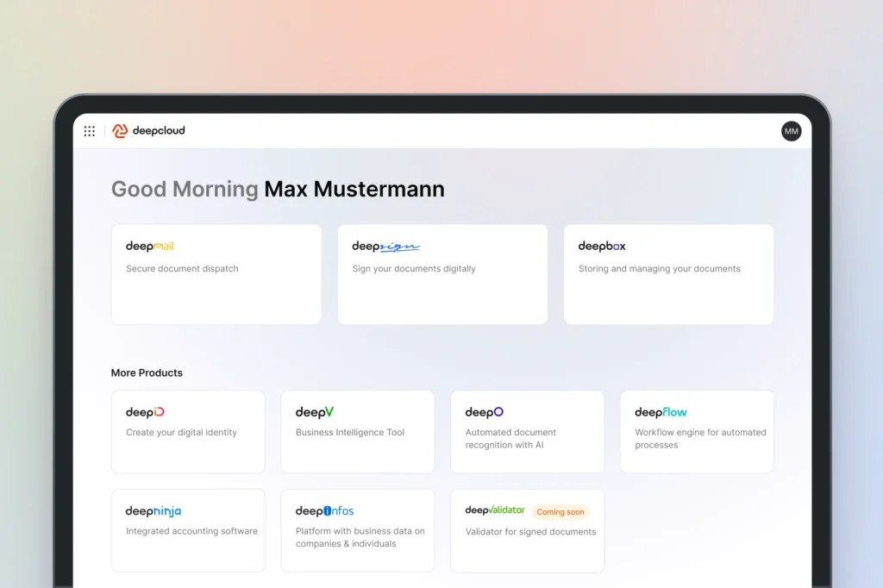The width and height of the screenshot is (883, 588).
Task: Select 'Validator for signed documents' text
Action: coord(530,532)
